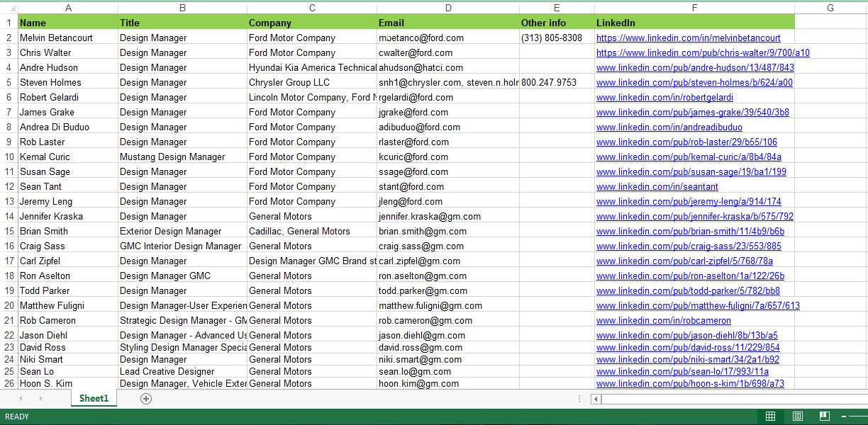Select name cell 'Niki Smart'
This screenshot has width=868, height=425.
68,359
